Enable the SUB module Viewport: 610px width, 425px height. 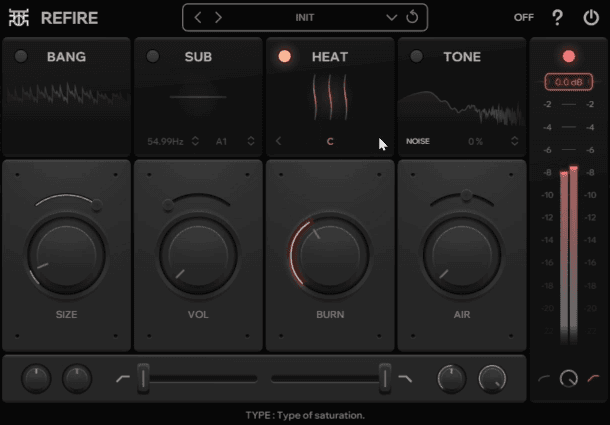point(153,56)
